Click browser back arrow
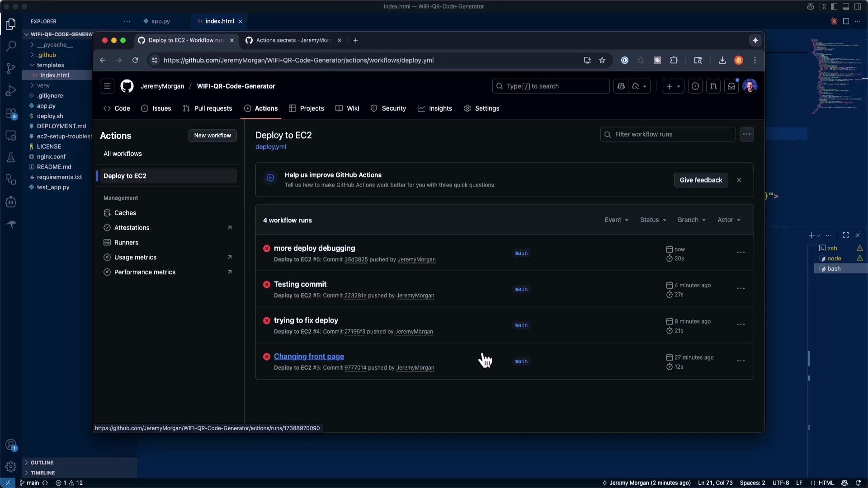The width and height of the screenshot is (868, 488). (x=103, y=60)
